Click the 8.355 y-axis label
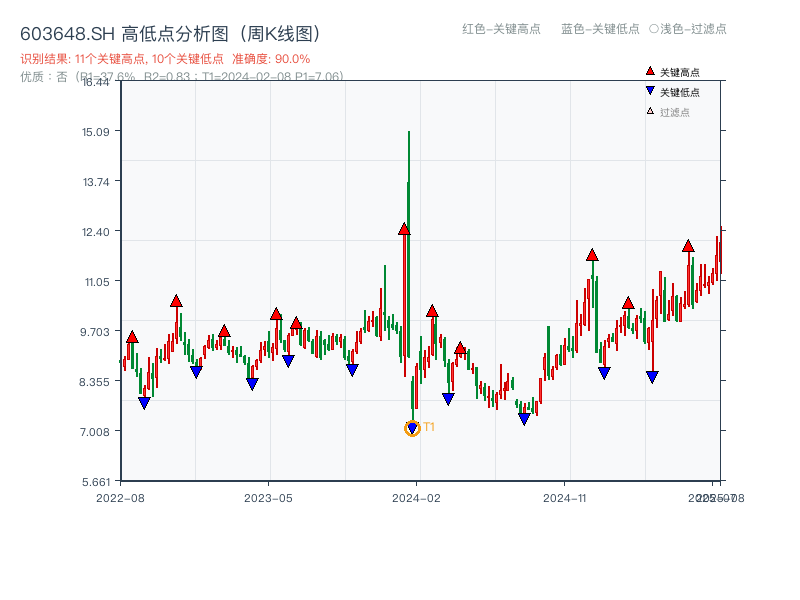 (94, 382)
